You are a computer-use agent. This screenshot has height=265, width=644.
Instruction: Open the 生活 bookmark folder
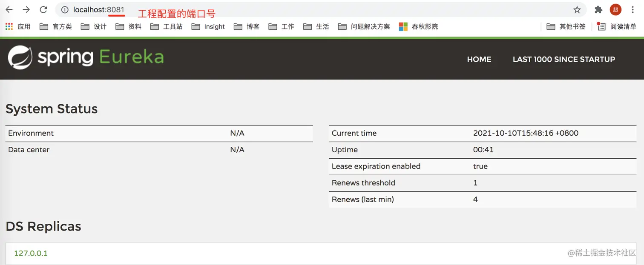click(x=316, y=26)
